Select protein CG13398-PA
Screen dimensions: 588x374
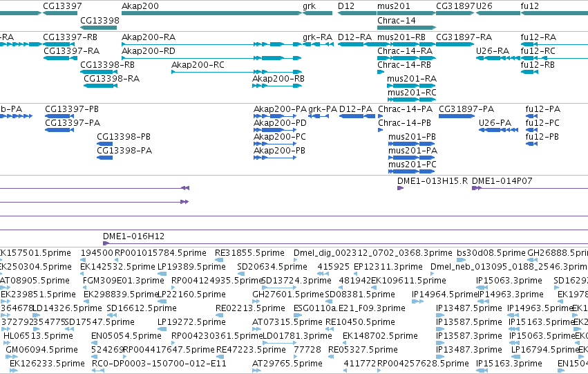click(x=104, y=158)
